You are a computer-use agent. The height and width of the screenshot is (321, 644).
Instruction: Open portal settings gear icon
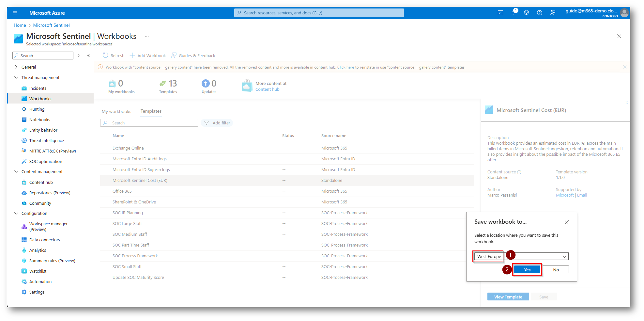click(527, 13)
